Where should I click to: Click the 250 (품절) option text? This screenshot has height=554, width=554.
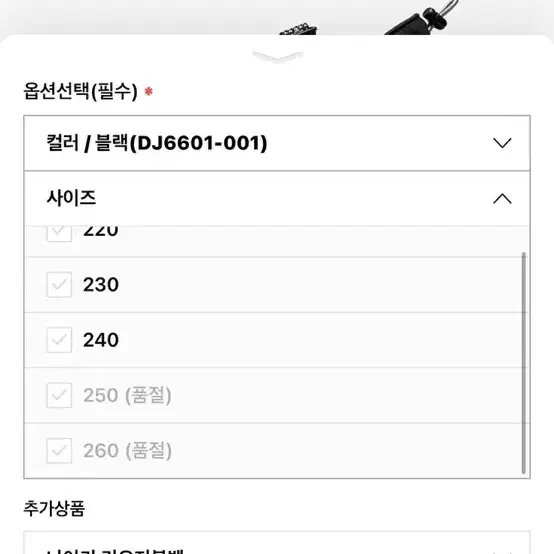pos(127,395)
